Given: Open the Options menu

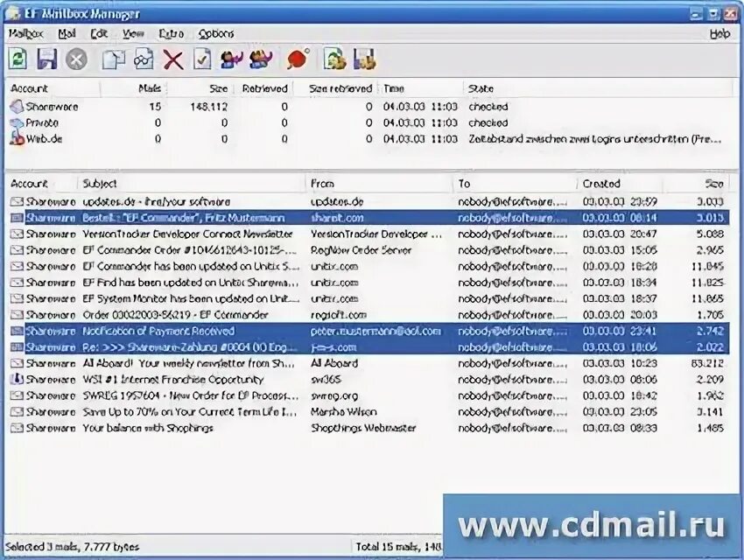Looking at the screenshot, I should 216,33.
